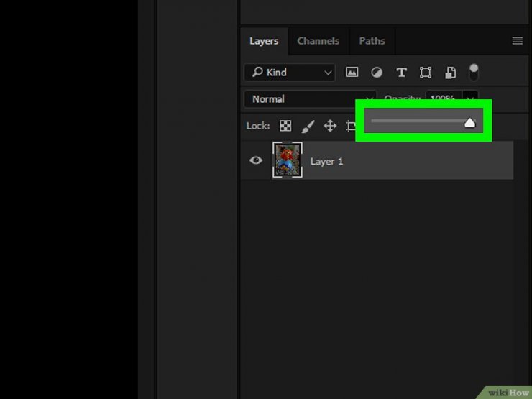Filter for type layers
This screenshot has height=399, width=532.
coord(401,73)
